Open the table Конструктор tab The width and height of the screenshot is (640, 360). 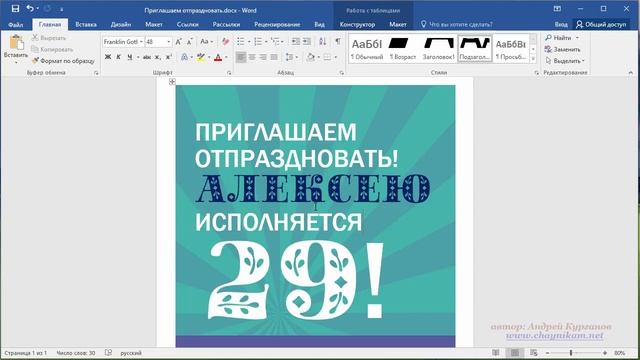pos(357,24)
